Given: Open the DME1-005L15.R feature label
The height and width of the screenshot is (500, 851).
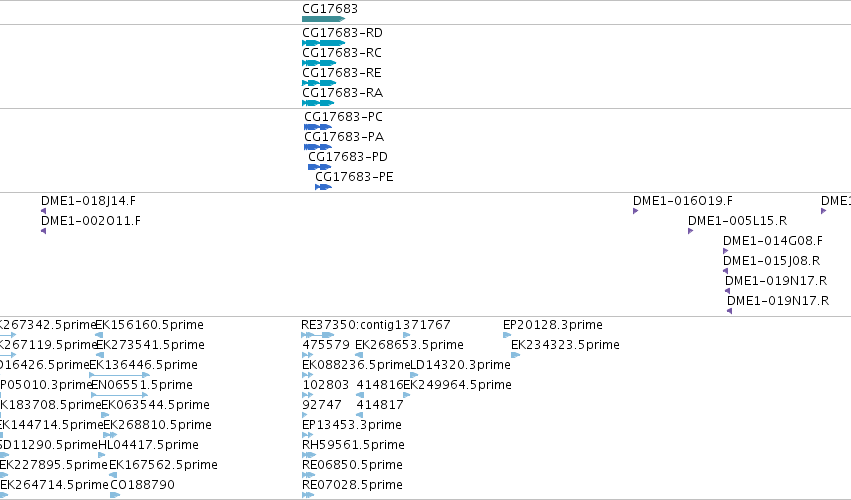Looking at the screenshot, I should (738, 221).
